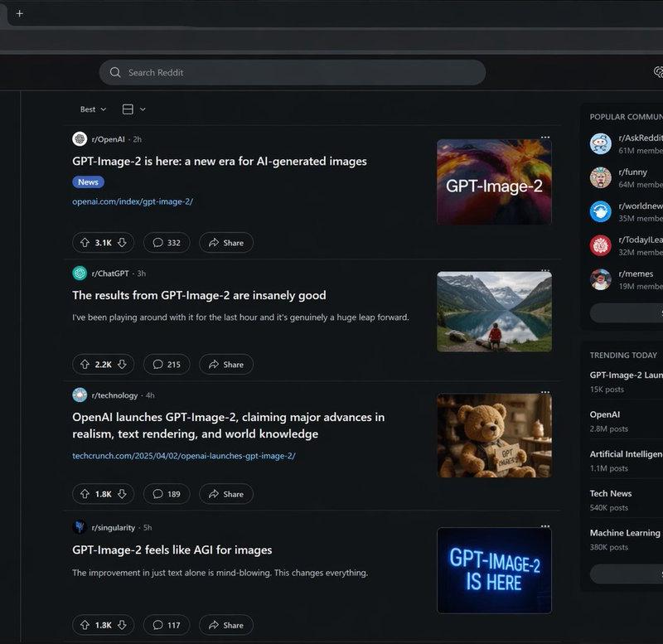Open r/worldnews community icon

pos(600,211)
